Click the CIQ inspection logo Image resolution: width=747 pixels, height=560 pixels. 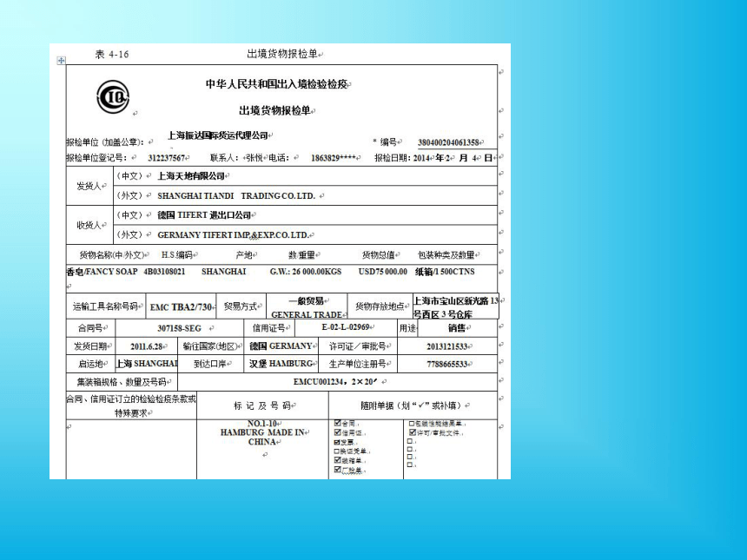tap(113, 97)
